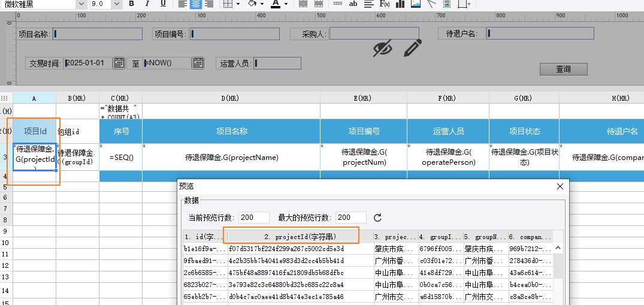644x305 pixels.
Task: Insert sub-report element
Action: click(447, 4)
